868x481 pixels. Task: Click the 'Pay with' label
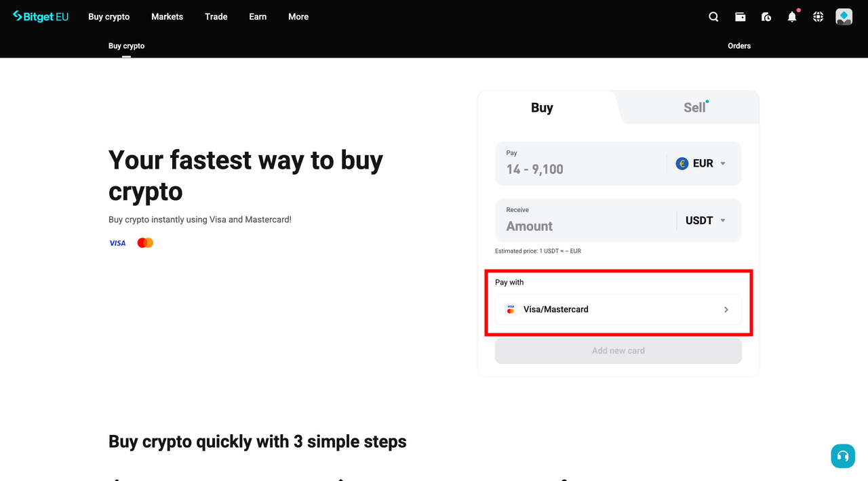tap(509, 283)
